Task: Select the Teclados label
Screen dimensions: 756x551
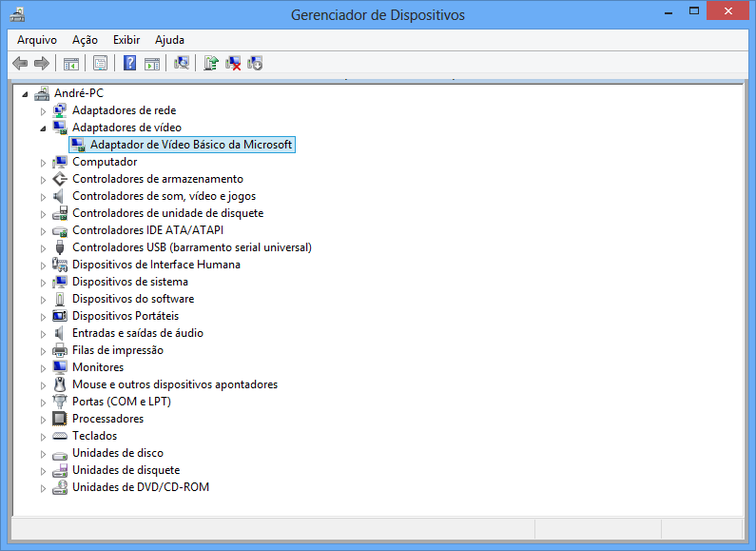Action: 94,436
